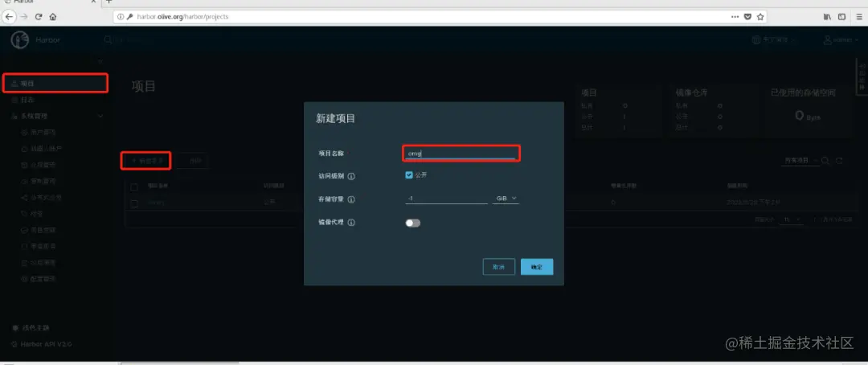Screen dimensions: 868x365
Task: Click the 项目名称 name input field
Action: 461,153
